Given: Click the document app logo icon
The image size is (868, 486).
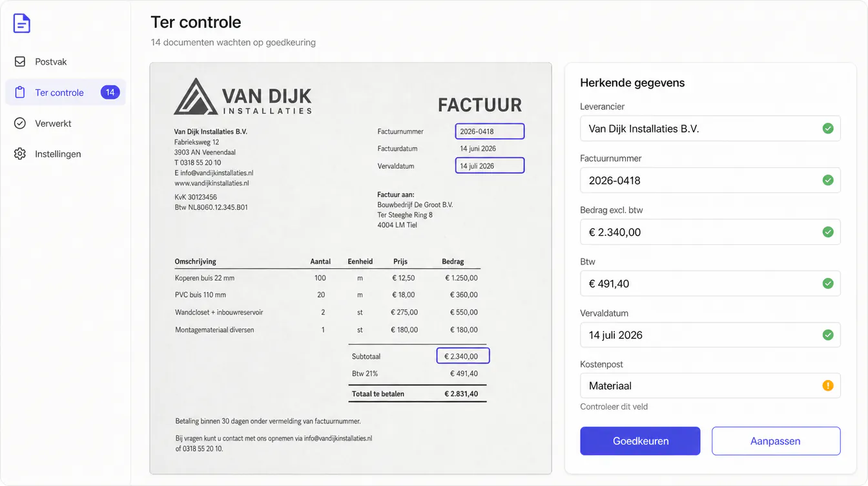Looking at the screenshot, I should pyautogui.click(x=22, y=23).
